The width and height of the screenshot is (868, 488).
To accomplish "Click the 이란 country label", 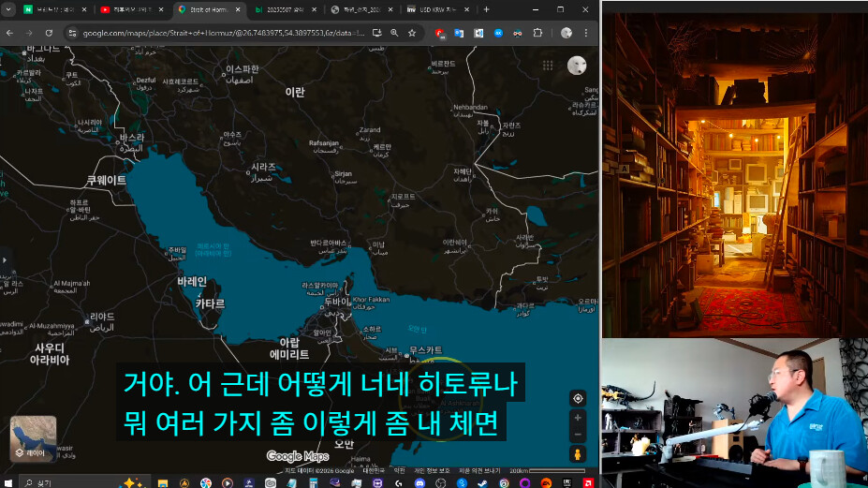I will [295, 92].
